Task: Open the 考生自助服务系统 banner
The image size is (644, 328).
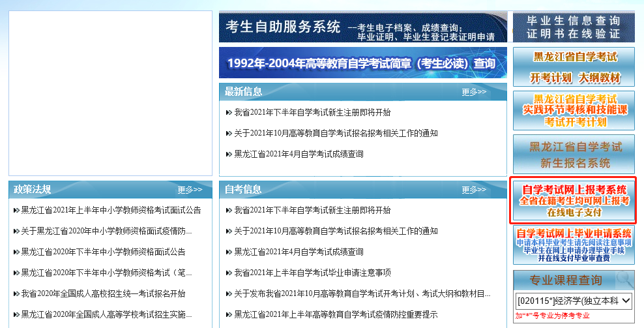Action: (x=362, y=28)
